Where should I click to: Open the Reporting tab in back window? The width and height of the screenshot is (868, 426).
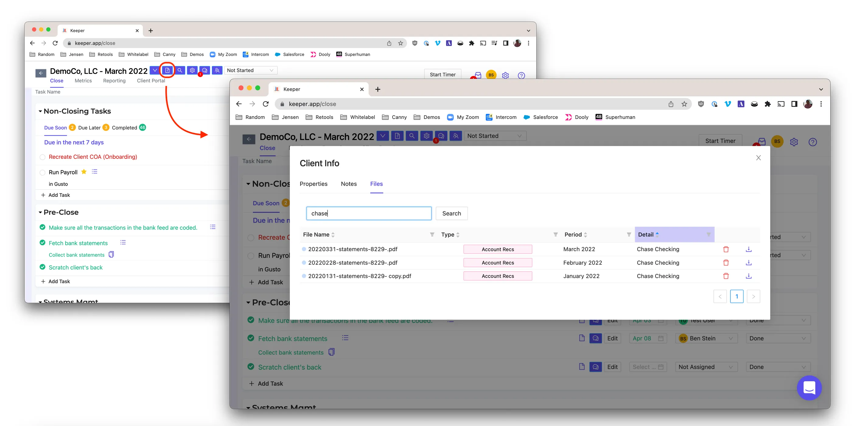pyautogui.click(x=114, y=81)
